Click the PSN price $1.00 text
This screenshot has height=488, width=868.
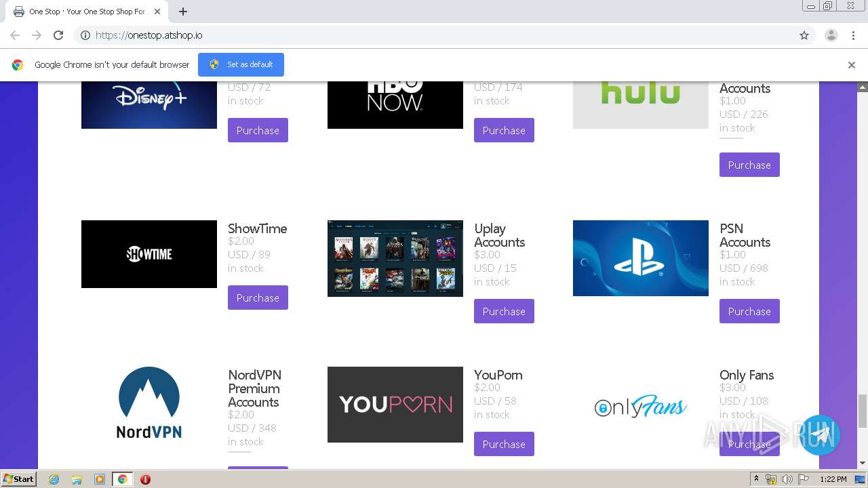[x=732, y=255]
